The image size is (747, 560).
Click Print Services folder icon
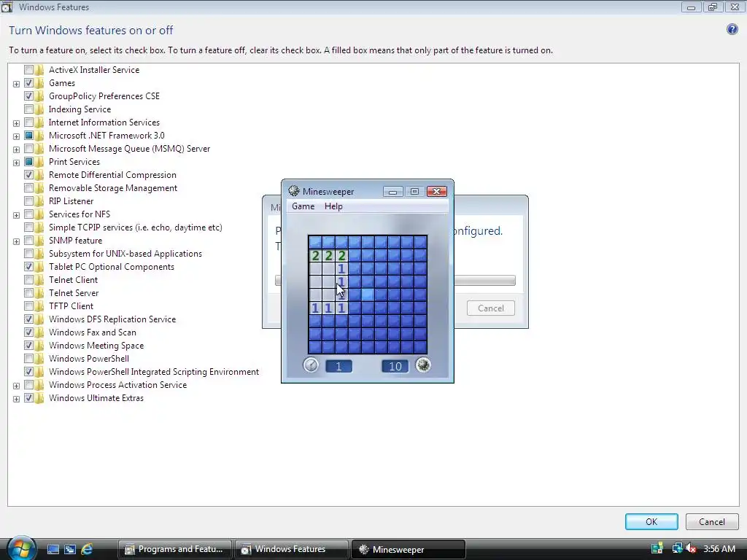[39, 161]
